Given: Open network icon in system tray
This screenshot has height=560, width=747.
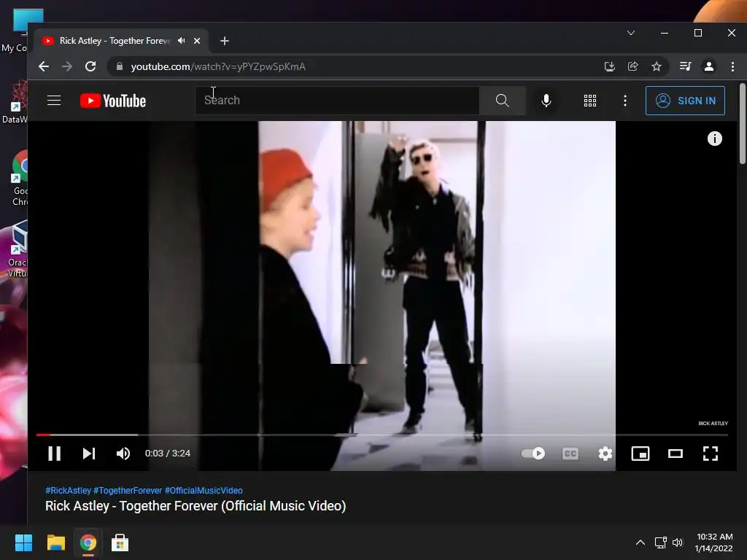Looking at the screenshot, I should (x=660, y=542).
